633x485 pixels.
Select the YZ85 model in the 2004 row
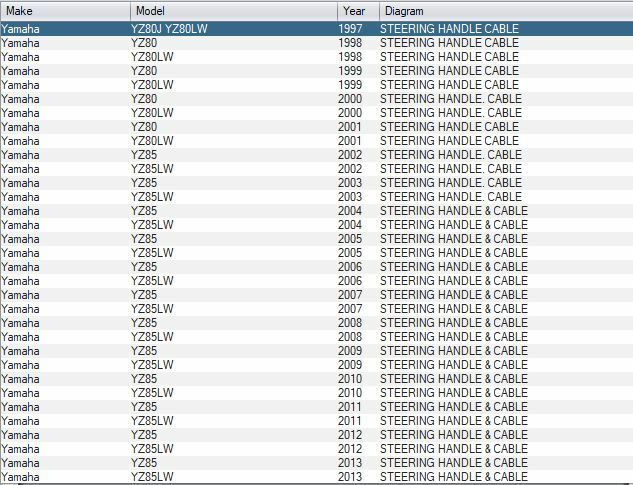click(144, 211)
